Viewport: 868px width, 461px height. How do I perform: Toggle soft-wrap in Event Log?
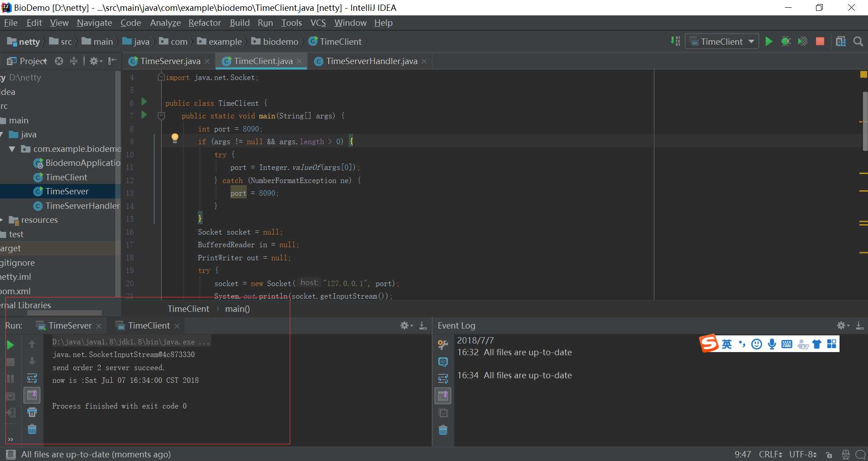[443, 379]
